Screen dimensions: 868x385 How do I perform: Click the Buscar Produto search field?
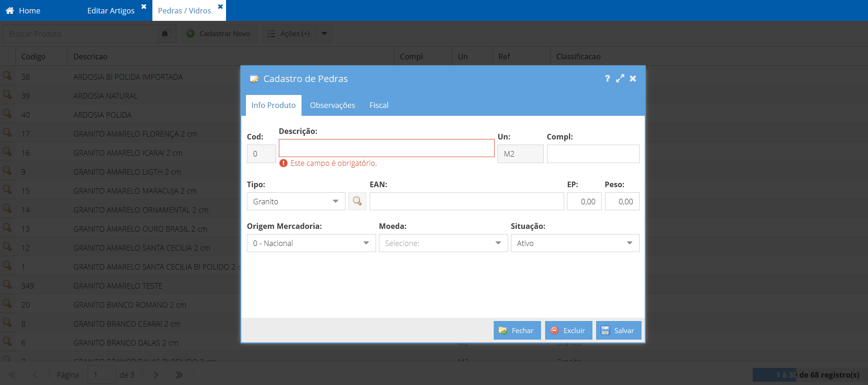tap(81, 34)
